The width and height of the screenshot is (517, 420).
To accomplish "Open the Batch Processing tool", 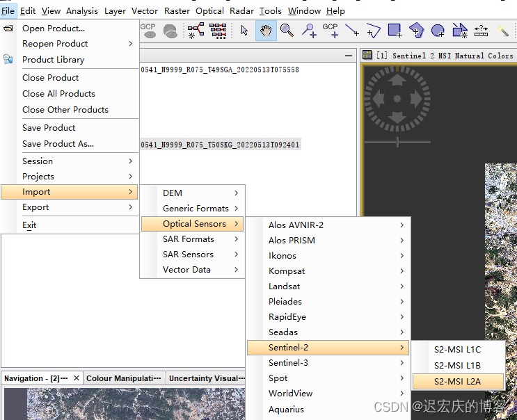I will click(218, 31).
